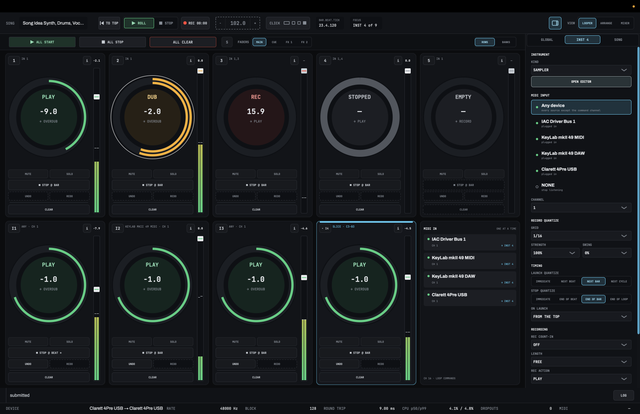The width and height of the screenshot is (640, 414).
Task: Select KeyLab mkII 49 MIDI input
Action: tap(581, 139)
